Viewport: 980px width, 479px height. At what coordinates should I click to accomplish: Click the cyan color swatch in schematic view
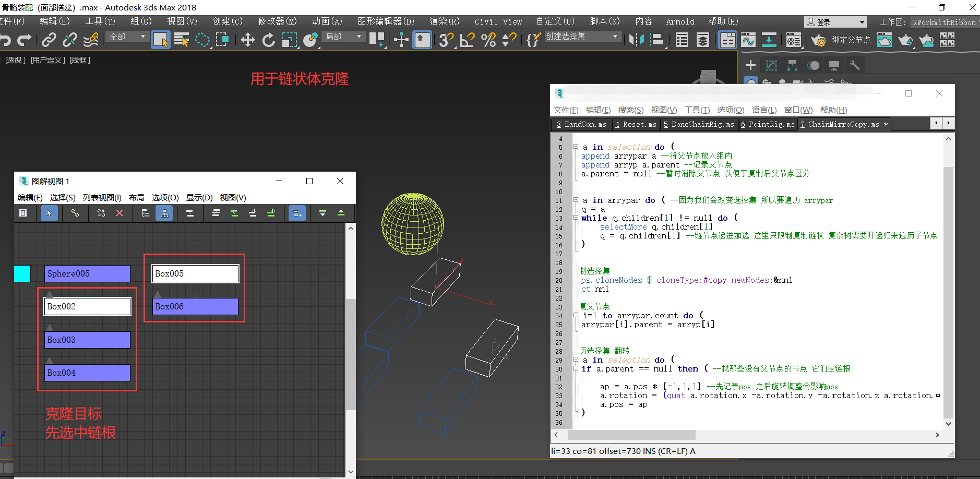22,273
